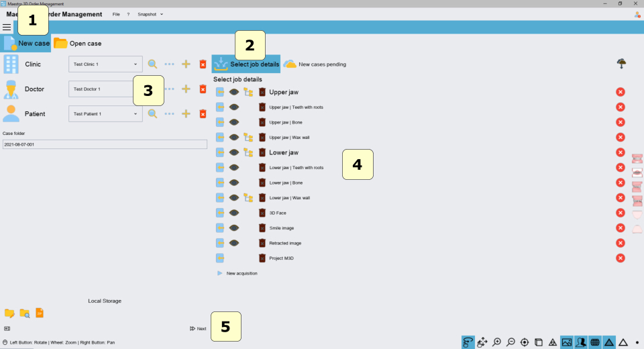Click the Case folder input field

105,144
